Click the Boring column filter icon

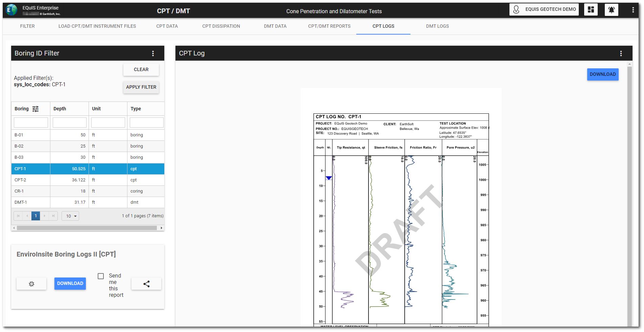(x=35, y=109)
